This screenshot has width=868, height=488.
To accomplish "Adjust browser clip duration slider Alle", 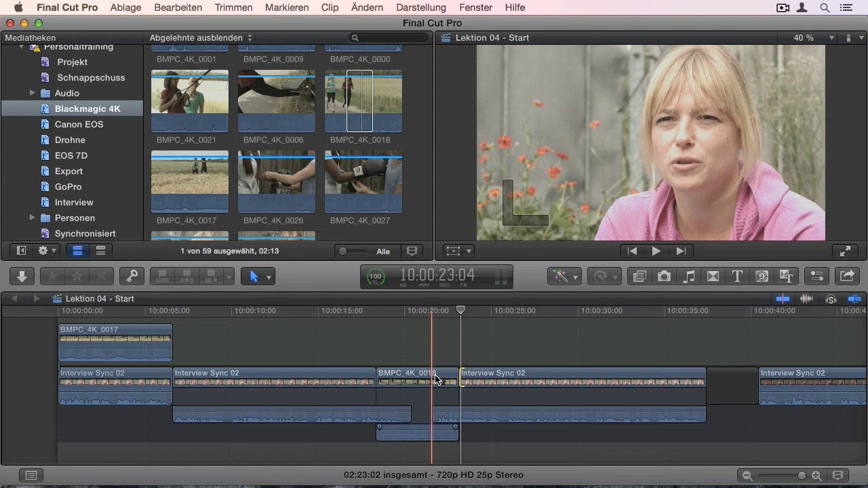I will click(x=343, y=251).
